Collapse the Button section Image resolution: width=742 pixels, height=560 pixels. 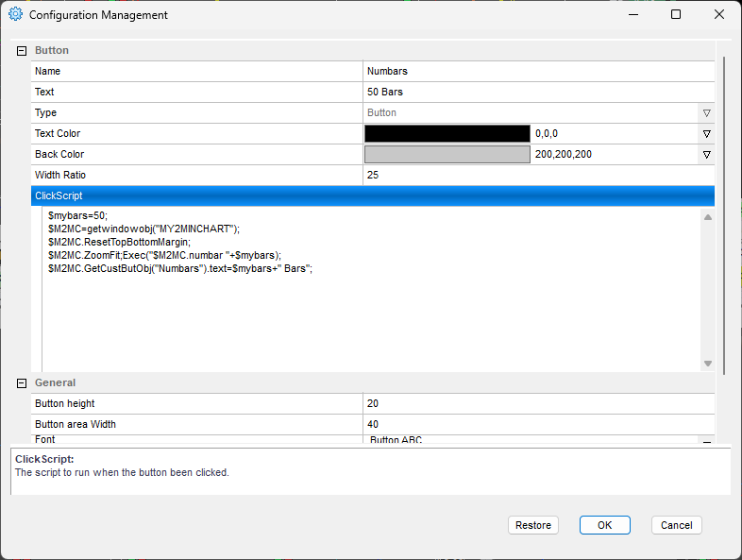22,51
